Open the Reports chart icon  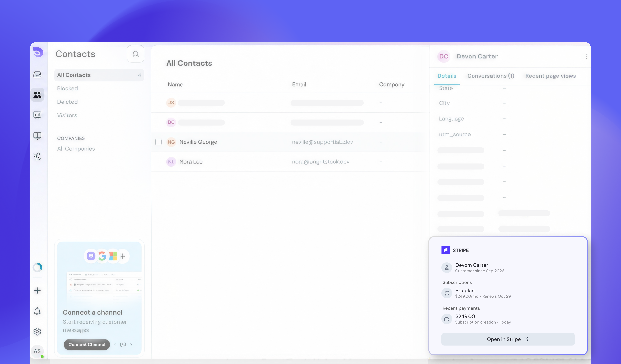pos(37,115)
